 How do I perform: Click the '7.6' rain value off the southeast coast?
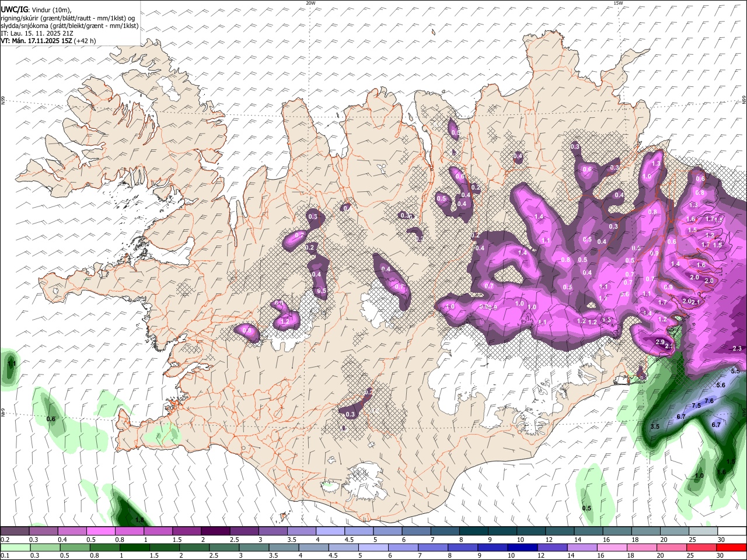tap(709, 401)
